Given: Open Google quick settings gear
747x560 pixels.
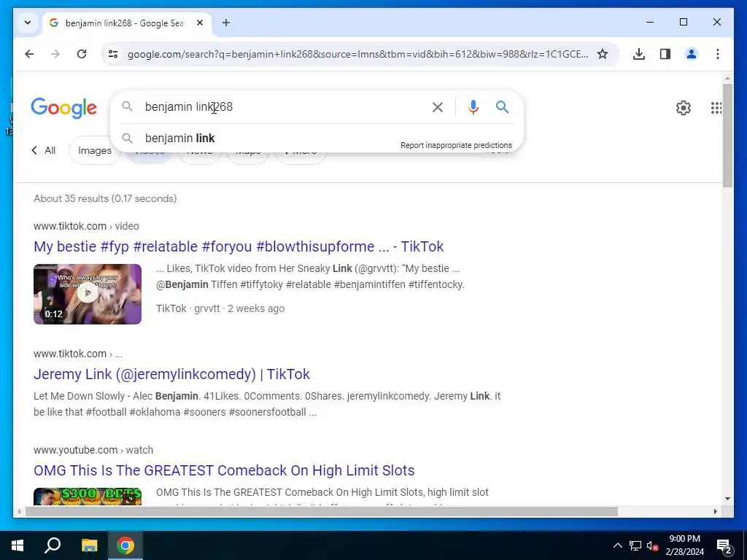Looking at the screenshot, I should [x=683, y=108].
